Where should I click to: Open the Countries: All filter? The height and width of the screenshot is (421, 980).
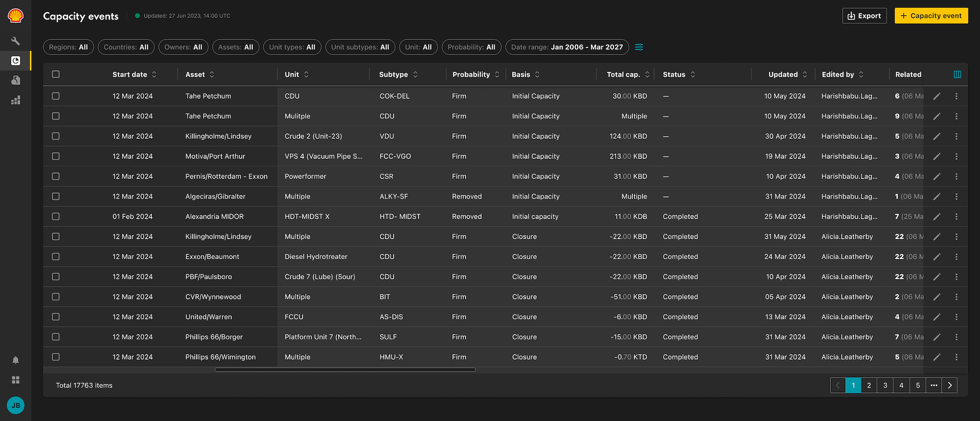pos(126,47)
